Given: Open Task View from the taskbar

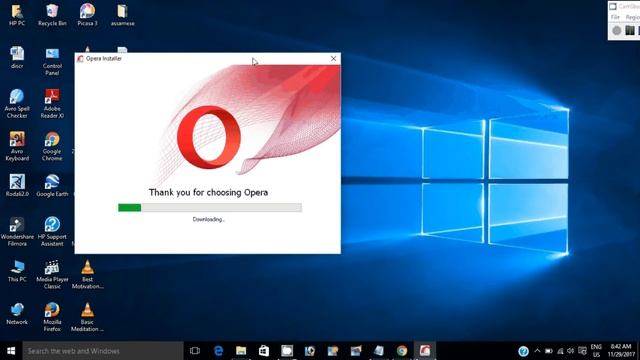Looking at the screenshot, I should tap(195, 351).
